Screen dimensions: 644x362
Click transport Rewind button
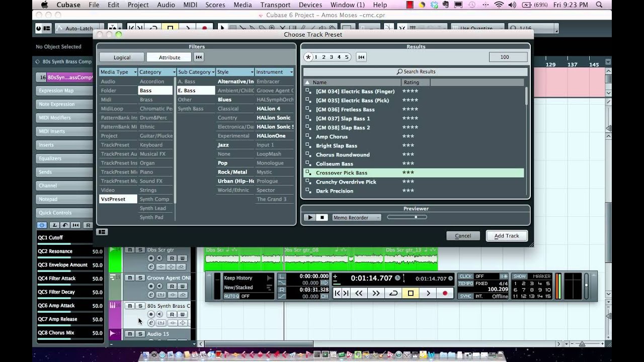pos(359,293)
